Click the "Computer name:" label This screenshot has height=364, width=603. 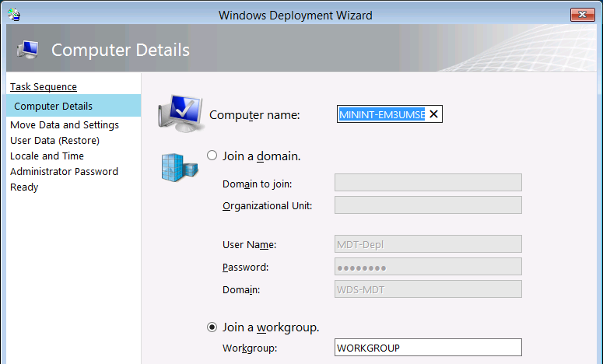pyautogui.click(x=254, y=114)
